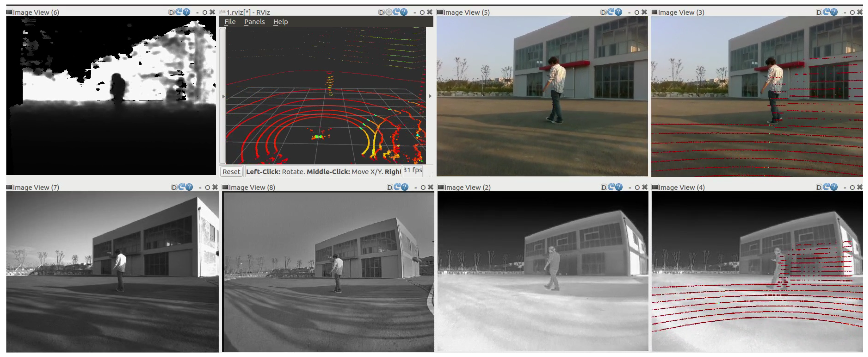Viewport: 868px width, 357px height.
Task: Click the help icon of Image View (5)
Action: tap(618, 12)
